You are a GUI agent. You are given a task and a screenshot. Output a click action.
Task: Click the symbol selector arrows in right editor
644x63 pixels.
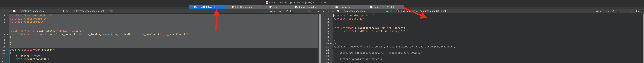click(x=597, y=11)
